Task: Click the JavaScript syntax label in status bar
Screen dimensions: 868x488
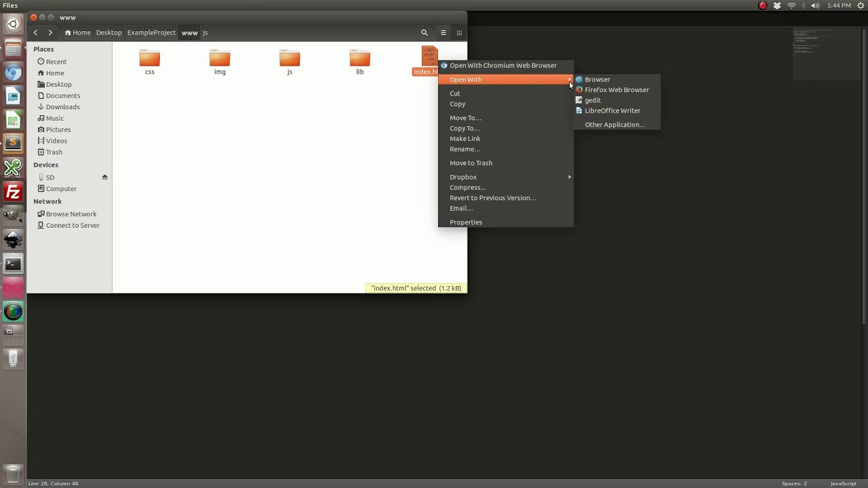Action: (844, 483)
